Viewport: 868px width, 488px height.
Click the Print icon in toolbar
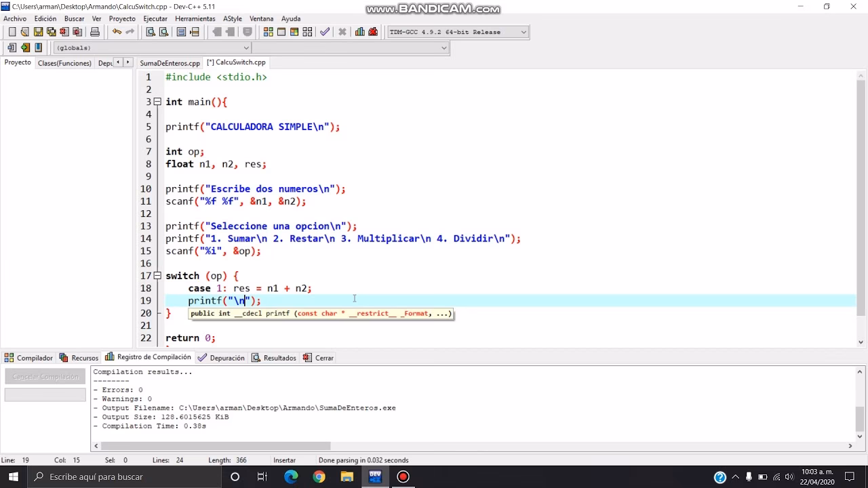(95, 32)
